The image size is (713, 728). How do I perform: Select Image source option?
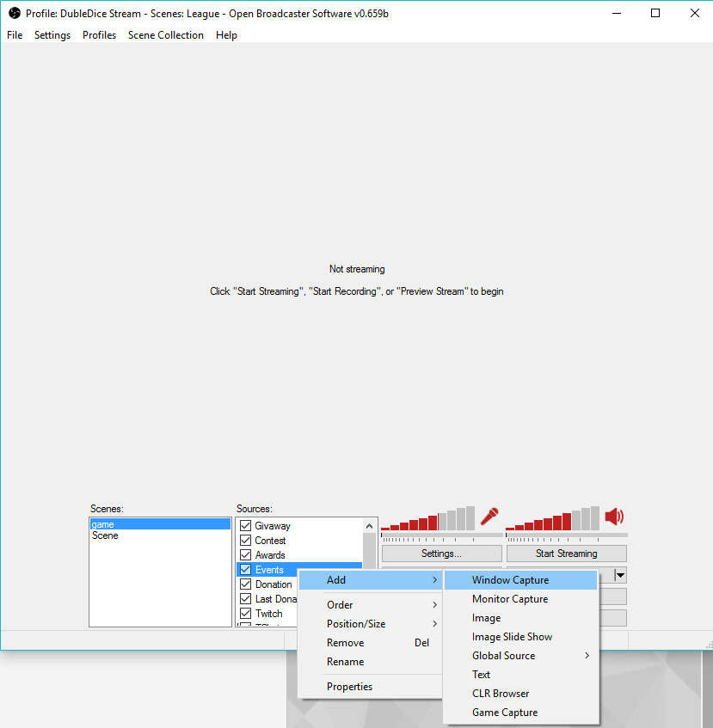(520, 618)
